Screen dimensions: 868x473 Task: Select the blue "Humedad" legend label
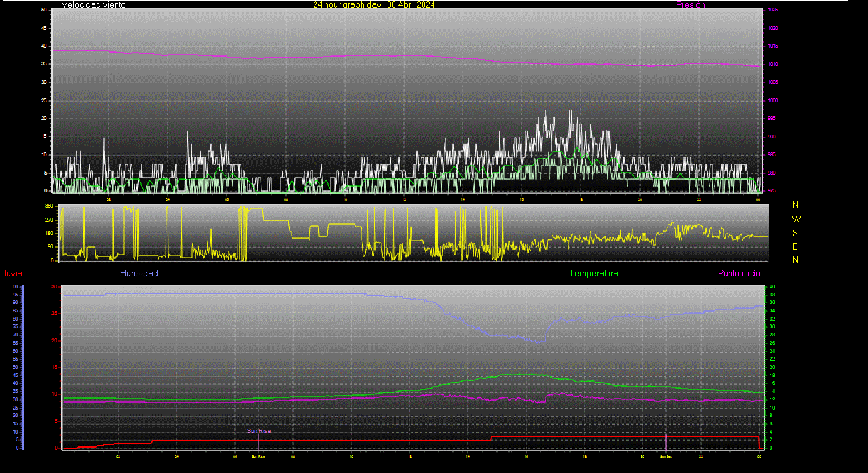point(139,274)
